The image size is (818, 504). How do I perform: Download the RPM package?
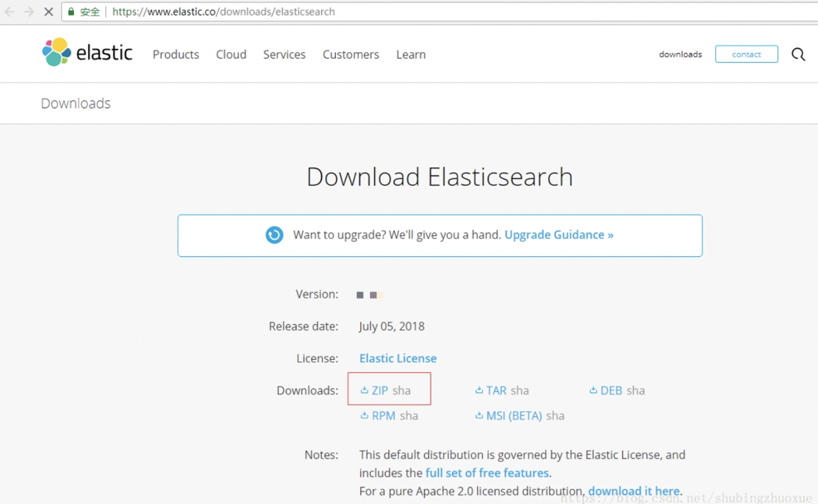pos(383,416)
